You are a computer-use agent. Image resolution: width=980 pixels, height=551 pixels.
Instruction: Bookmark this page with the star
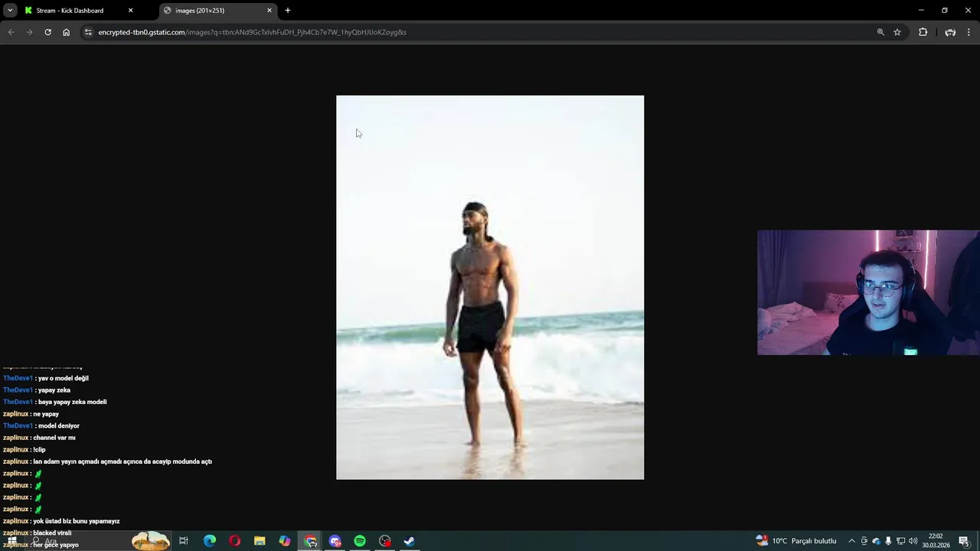coord(897,32)
